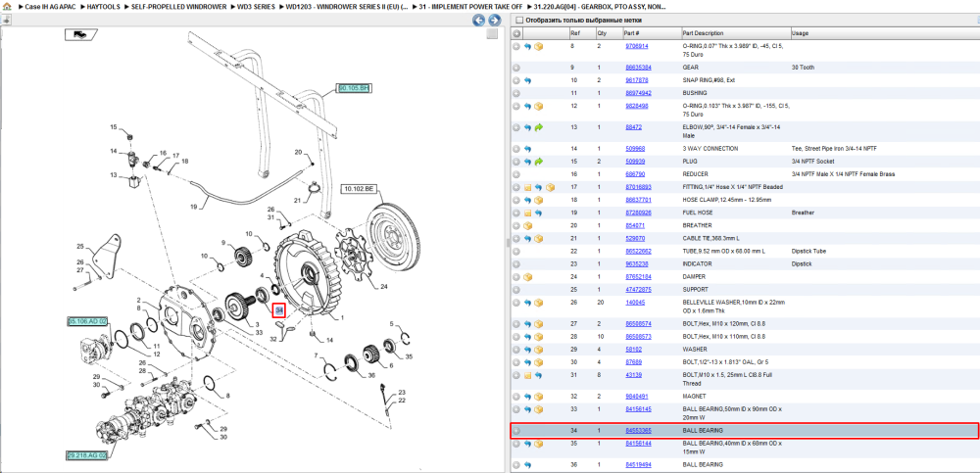
Task: Click blue arrow icon in ref 36 BALL BEARING row
Action: (527, 465)
